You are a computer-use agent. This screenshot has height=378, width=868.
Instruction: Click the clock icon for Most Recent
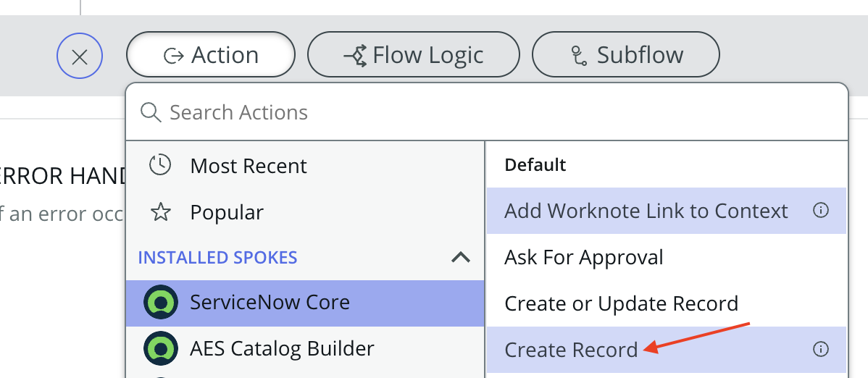pyautogui.click(x=160, y=165)
